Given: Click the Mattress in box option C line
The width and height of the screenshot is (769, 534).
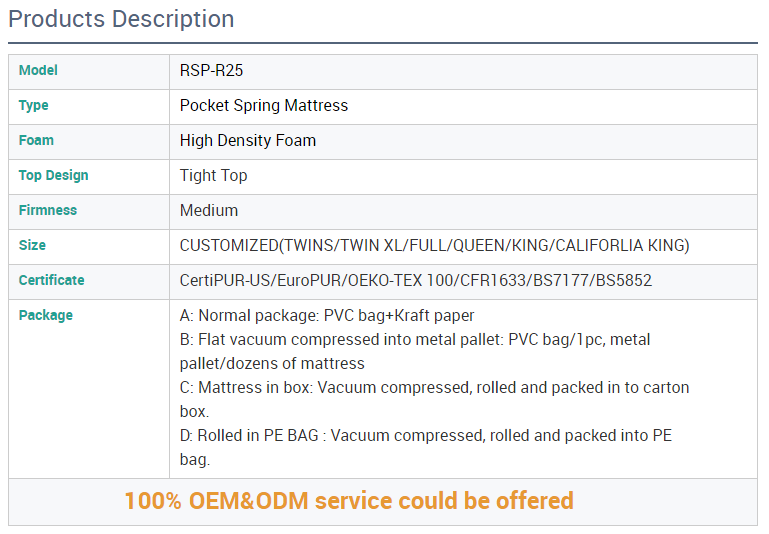Looking at the screenshot, I should click(x=434, y=388).
